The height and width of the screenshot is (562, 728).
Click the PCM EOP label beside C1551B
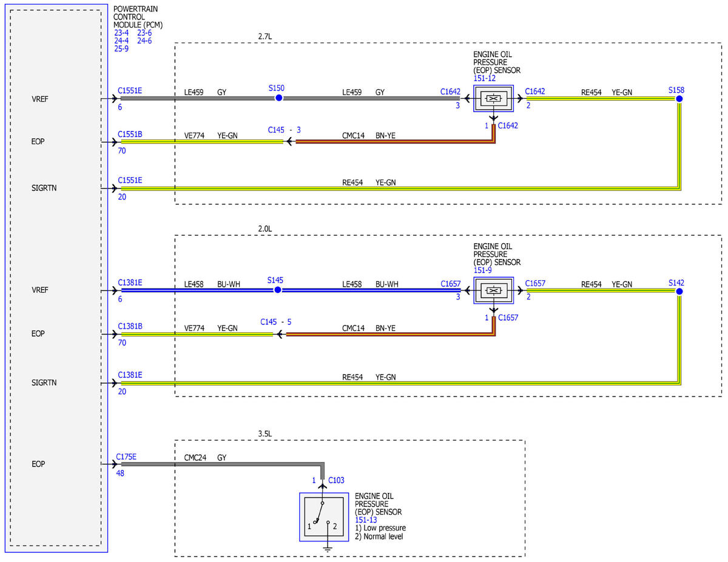(x=39, y=141)
